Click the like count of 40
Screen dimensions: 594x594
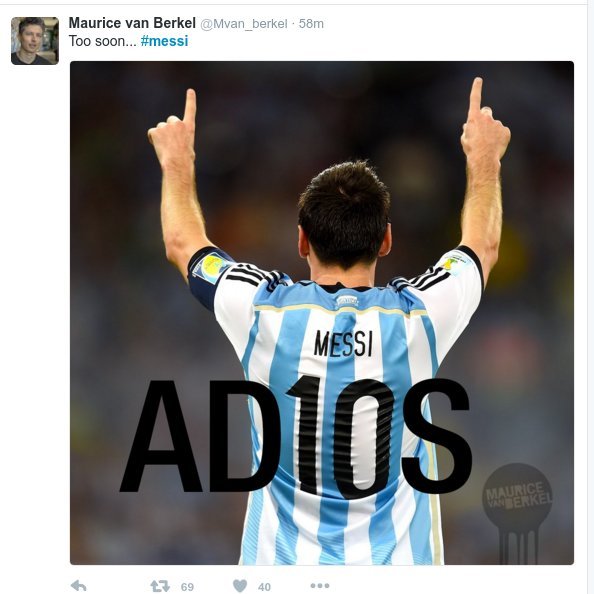coord(264,587)
